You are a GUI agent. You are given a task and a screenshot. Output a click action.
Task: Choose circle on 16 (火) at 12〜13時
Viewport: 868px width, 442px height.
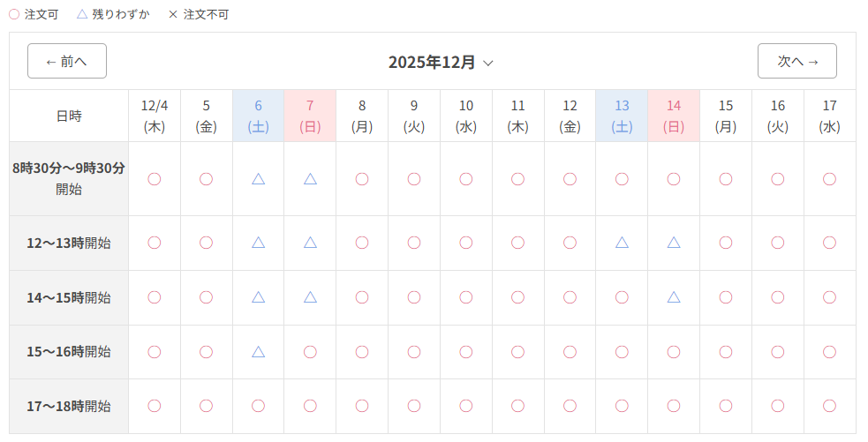click(778, 243)
